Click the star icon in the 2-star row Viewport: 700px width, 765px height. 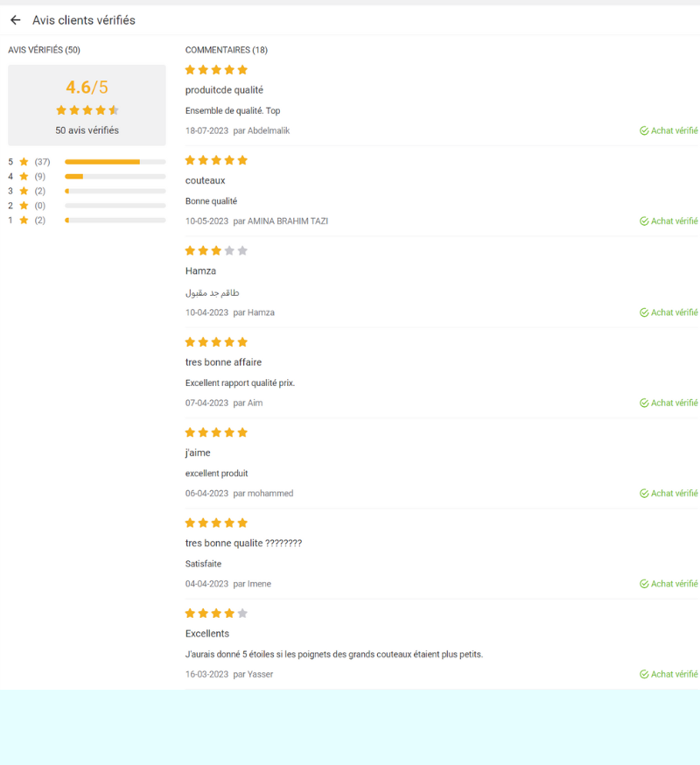24,206
